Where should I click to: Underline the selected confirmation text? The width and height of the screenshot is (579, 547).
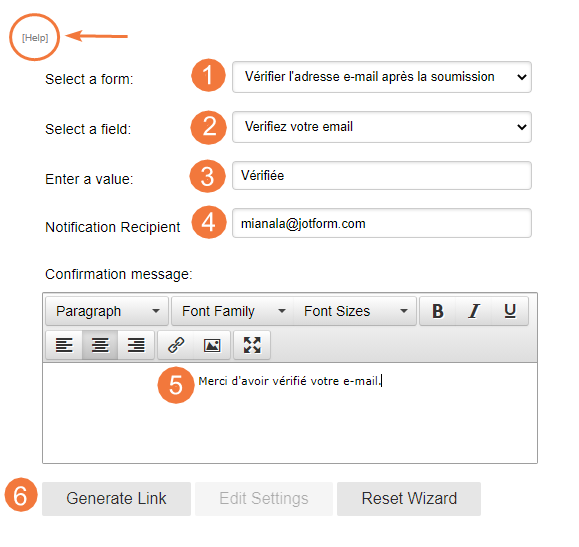[x=510, y=311]
